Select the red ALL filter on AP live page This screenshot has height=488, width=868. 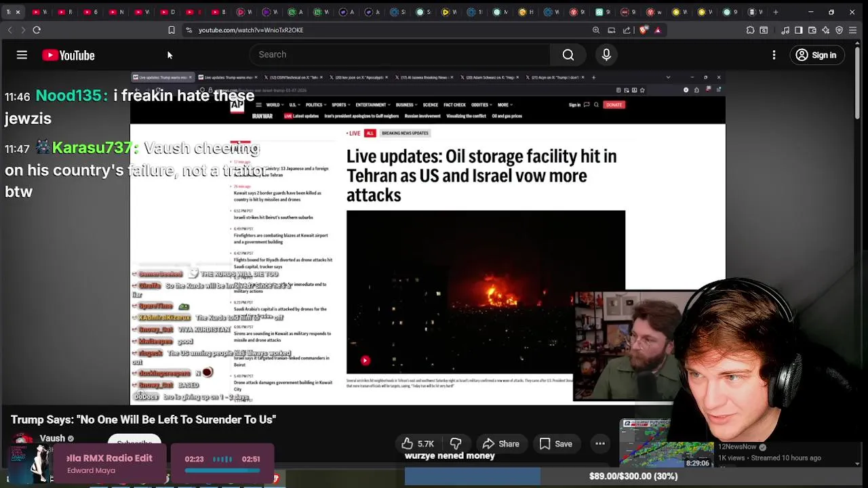pos(370,133)
